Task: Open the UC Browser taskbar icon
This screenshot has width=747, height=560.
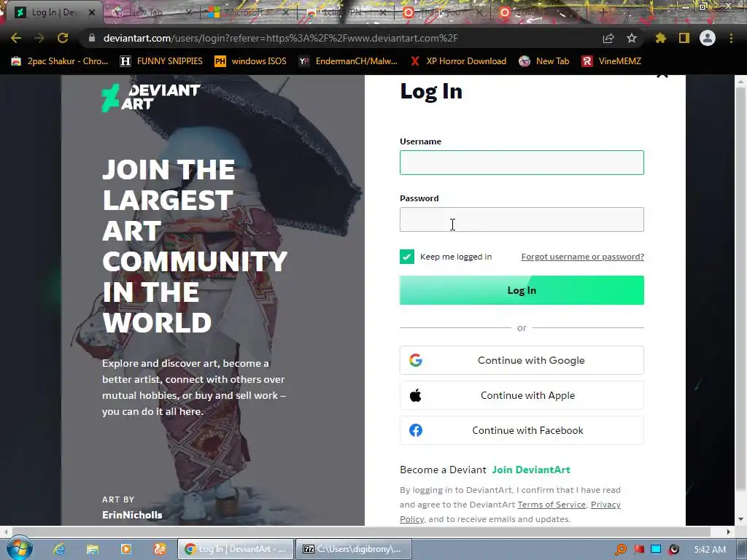Action: pyautogui.click(x=160, y=549)
